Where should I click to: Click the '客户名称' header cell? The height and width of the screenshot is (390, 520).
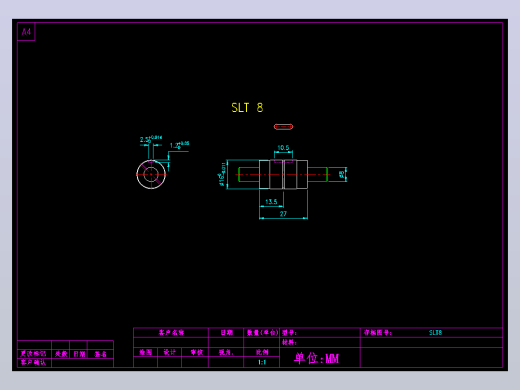[x=171, y=332]
